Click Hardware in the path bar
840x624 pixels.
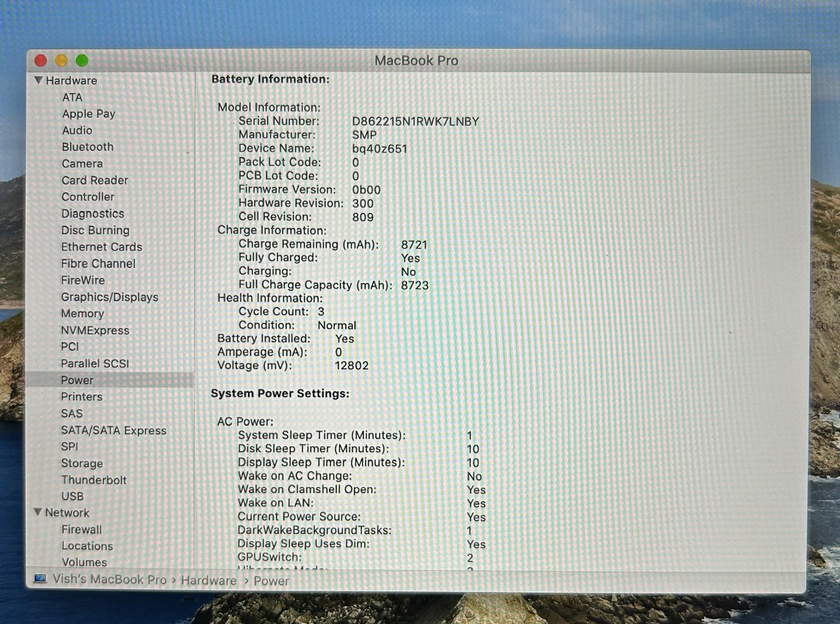209,580
